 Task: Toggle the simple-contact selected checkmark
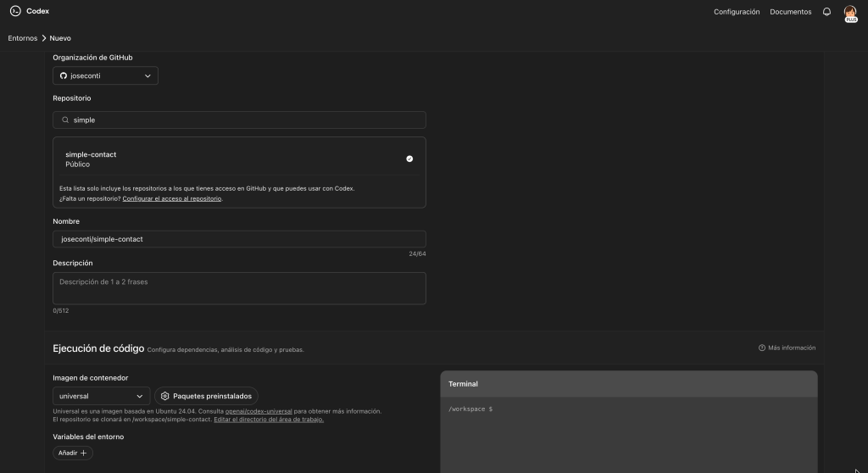[x=409, y=159]
